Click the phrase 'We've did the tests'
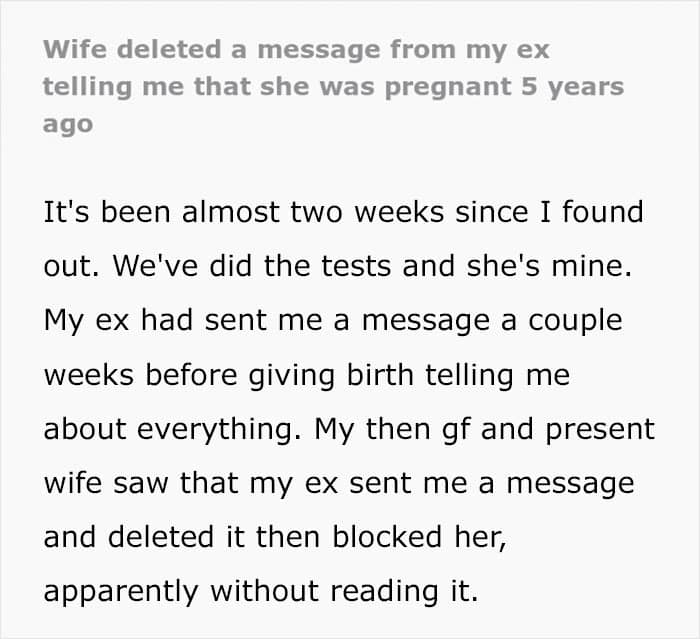This screenshot has height=639, width=700. point(252,266)
